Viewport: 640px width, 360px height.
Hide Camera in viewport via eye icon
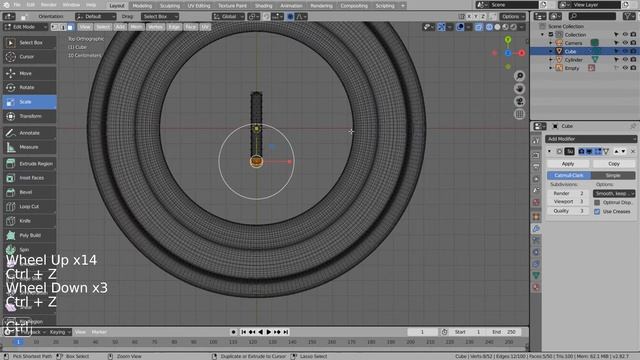[x=625, y=43]
